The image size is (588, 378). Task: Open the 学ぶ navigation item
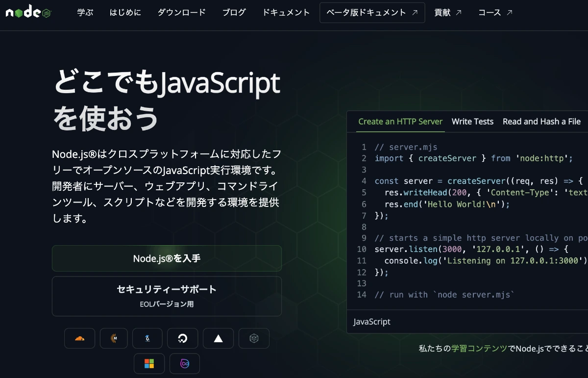point(85,13)
